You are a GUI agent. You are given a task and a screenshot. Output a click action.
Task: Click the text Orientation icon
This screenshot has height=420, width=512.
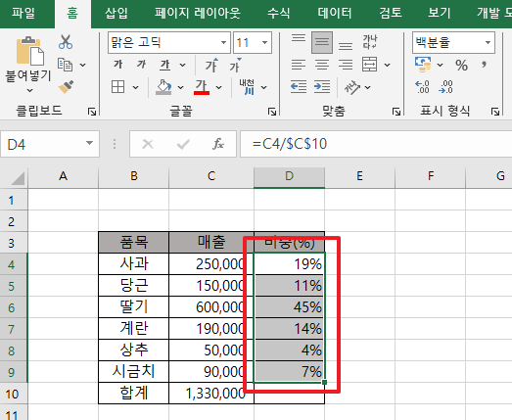click(x=352, y=87)
